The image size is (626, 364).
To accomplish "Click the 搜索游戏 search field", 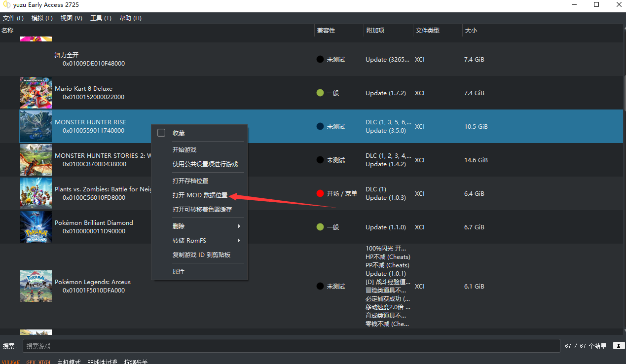I will point(291,346).
